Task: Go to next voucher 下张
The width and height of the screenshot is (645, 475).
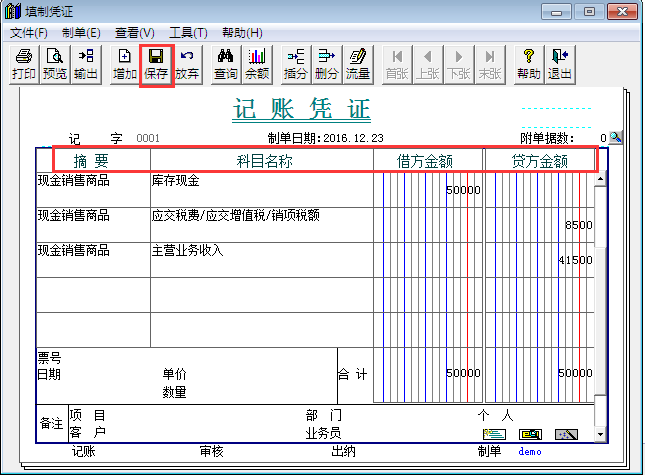Action: coord(459,65)
